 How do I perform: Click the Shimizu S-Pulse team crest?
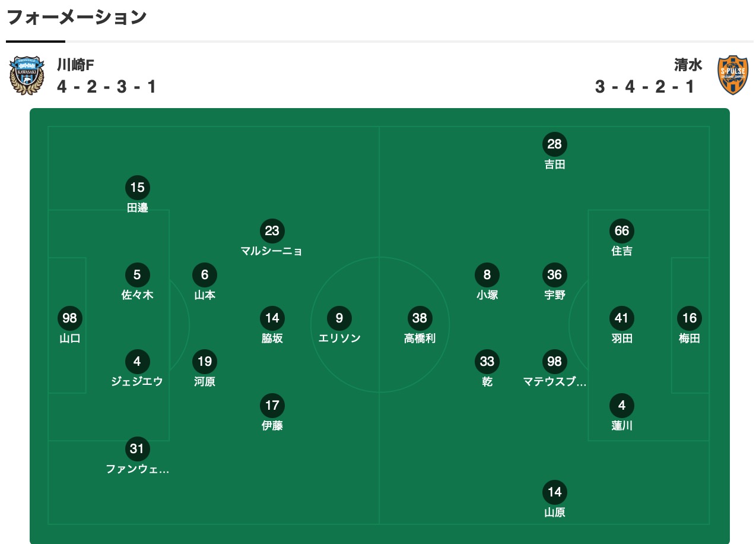[x=733, y=75]
